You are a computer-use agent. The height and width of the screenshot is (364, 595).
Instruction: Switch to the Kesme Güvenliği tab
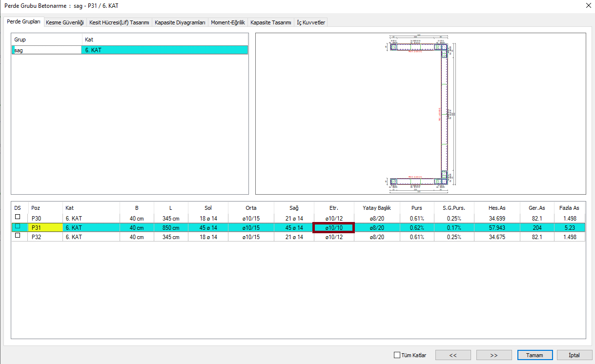click(65, 22)
